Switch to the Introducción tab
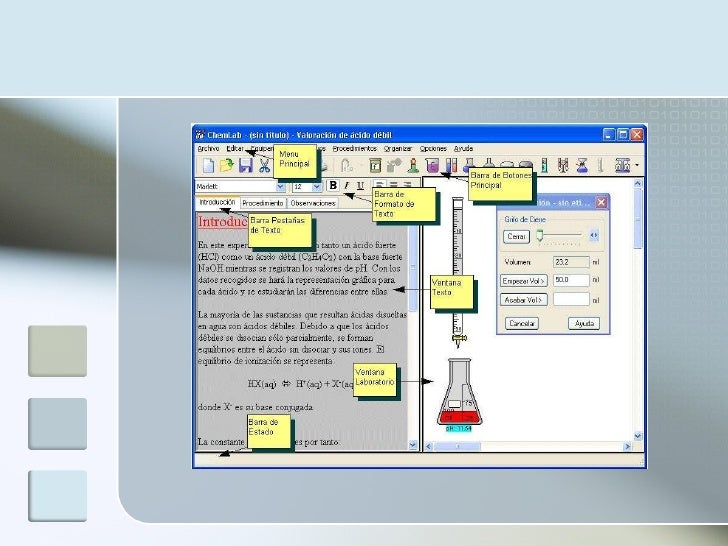Viewport: 728px width, 546px height. coord(217,203)
